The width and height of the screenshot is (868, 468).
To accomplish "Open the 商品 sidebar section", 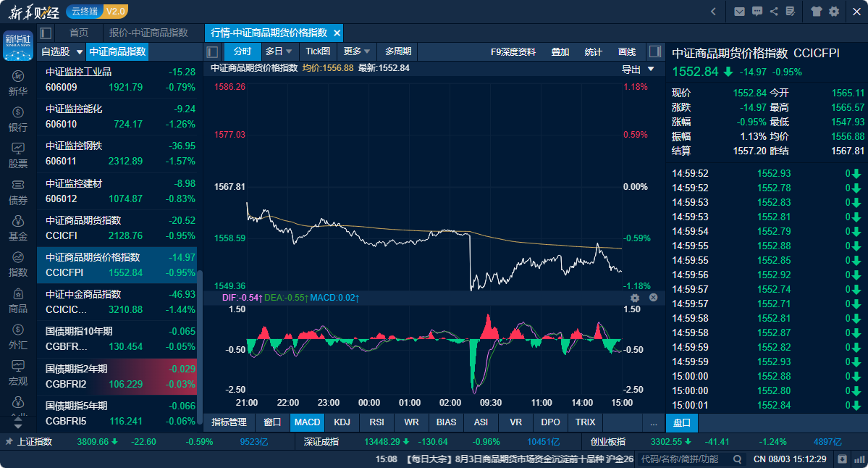I will click(x=17, y=301).
